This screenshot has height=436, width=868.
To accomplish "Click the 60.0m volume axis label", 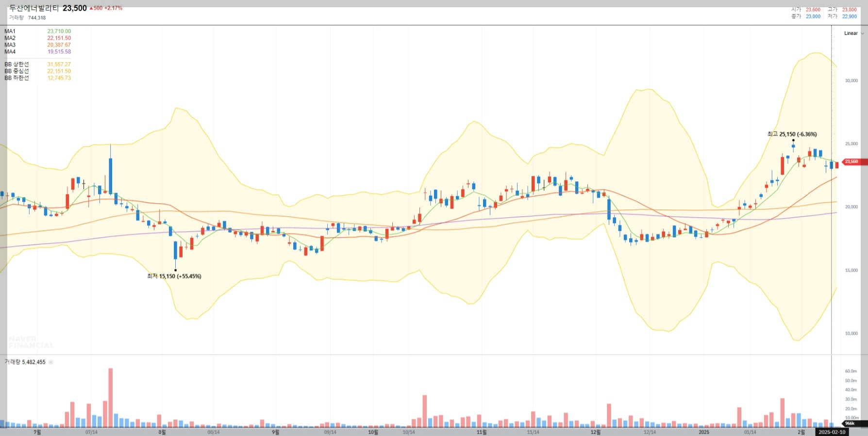I will (851, 371).
